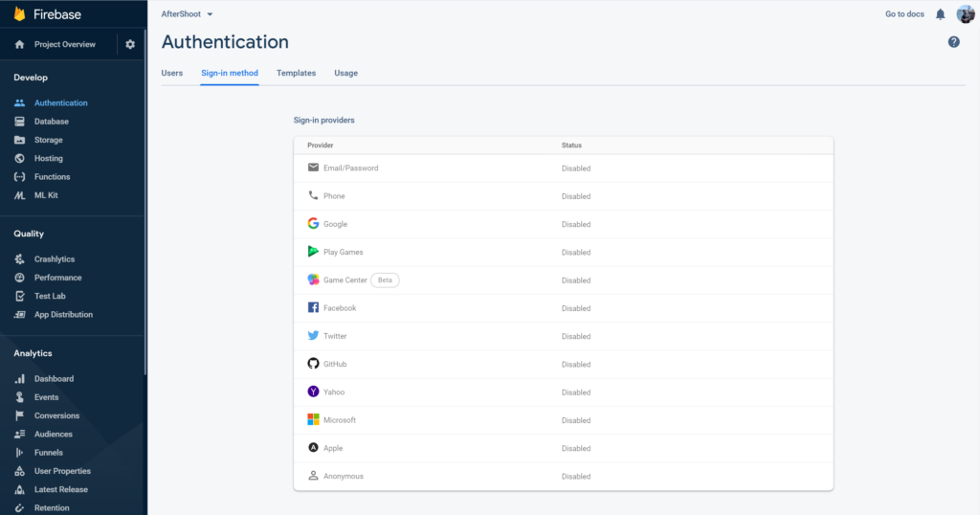Screen dimensions: 980x515
Task: Click the Events icon in Analytics
Action: [19, 397]
